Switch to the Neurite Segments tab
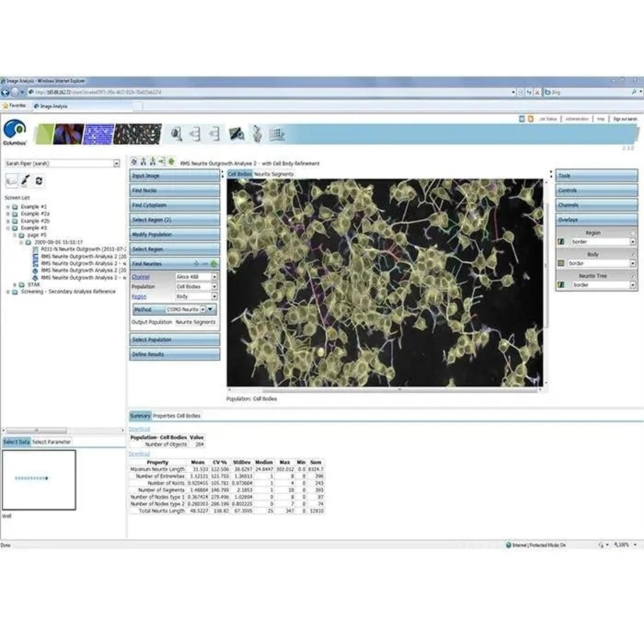644x644 pixels. coord(274,174)
